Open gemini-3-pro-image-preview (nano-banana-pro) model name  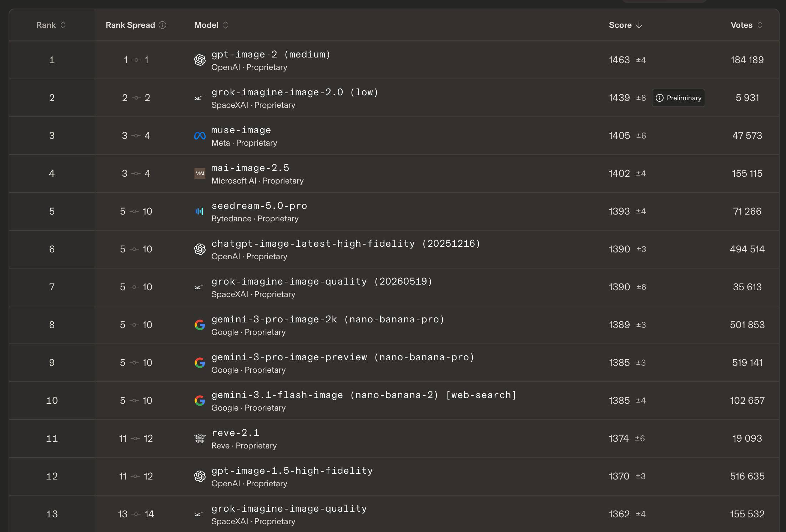click(x=343, y=357)
